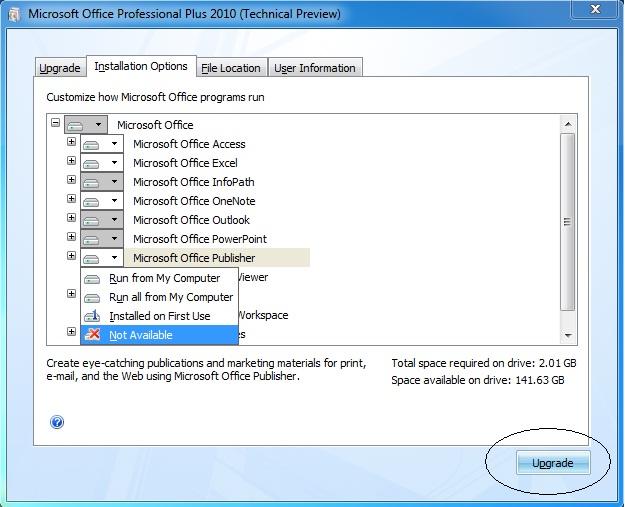
Task: Select the Installation Options tab
Action: click(141, 66)
